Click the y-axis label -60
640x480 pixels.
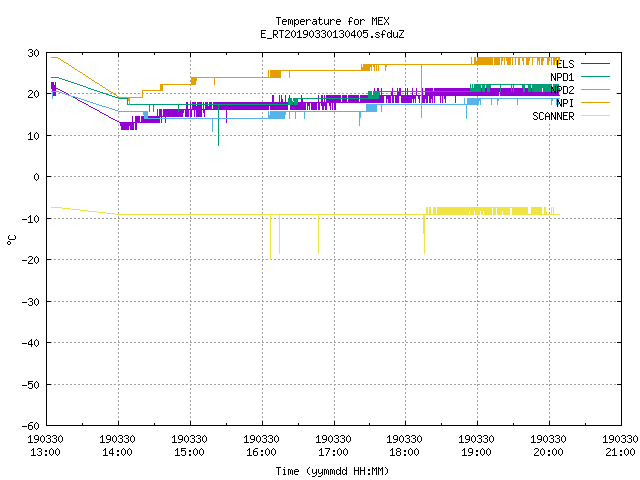pos(31,426)
